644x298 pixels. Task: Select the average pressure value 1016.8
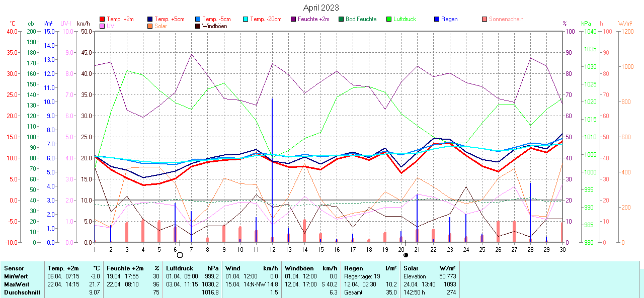click(x=209, y=292)
